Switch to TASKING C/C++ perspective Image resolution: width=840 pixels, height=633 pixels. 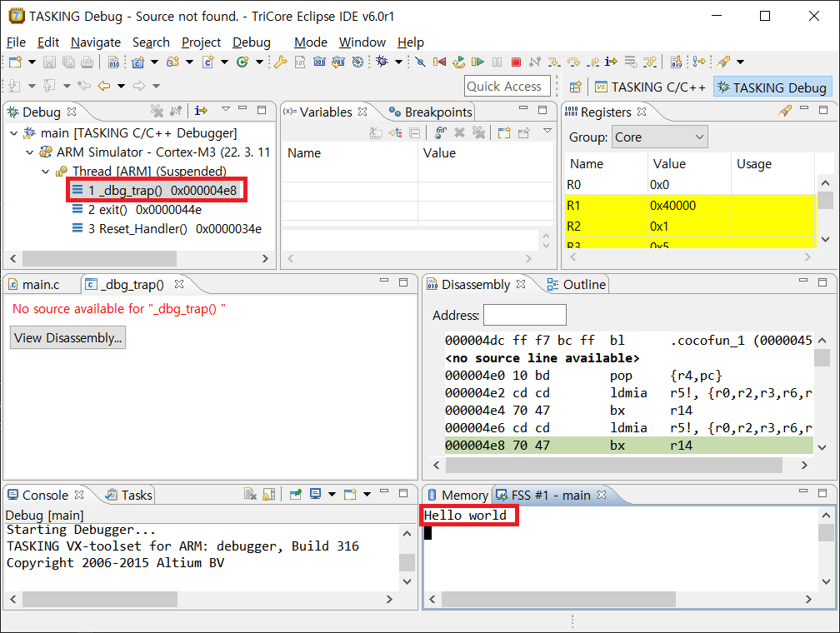(x=650, y=87)
